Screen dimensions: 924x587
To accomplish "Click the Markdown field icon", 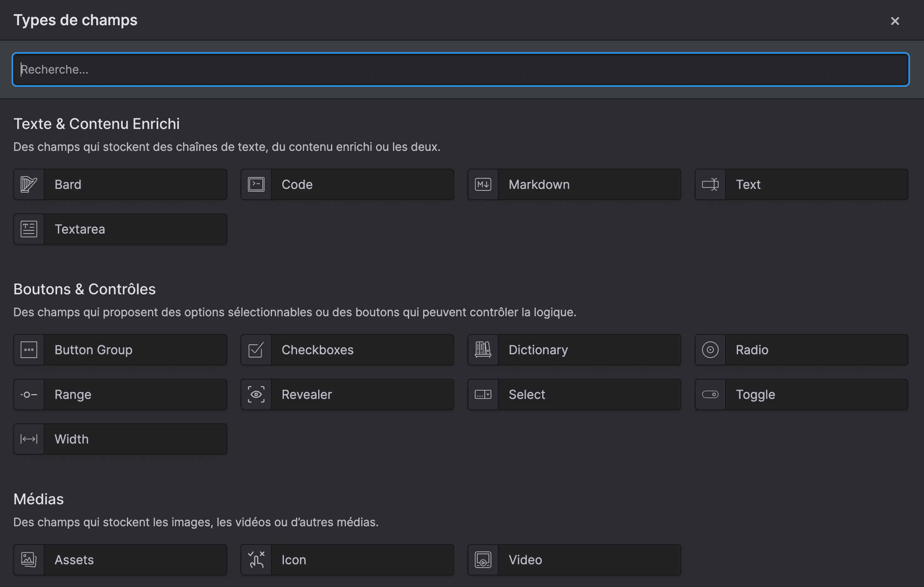I will coord(483,184).
